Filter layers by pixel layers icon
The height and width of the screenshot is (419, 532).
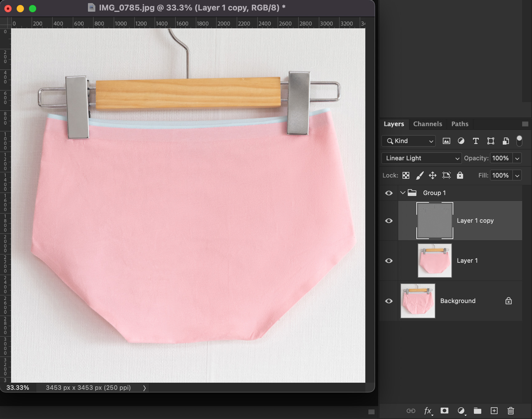(446, 141)
